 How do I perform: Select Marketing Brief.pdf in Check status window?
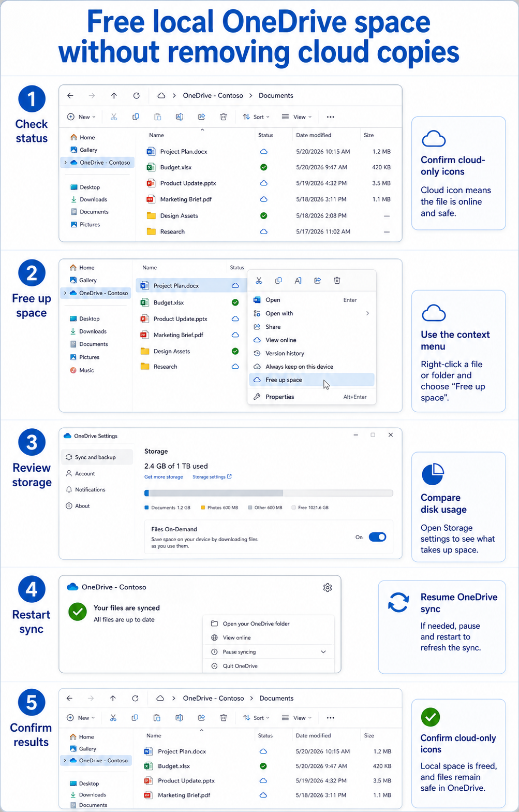(269, 199)
